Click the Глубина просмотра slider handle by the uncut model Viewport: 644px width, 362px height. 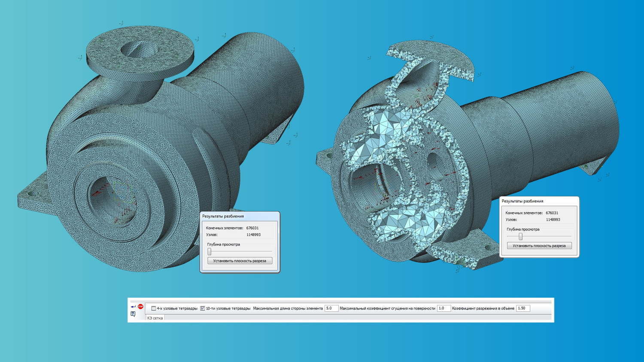210,252
